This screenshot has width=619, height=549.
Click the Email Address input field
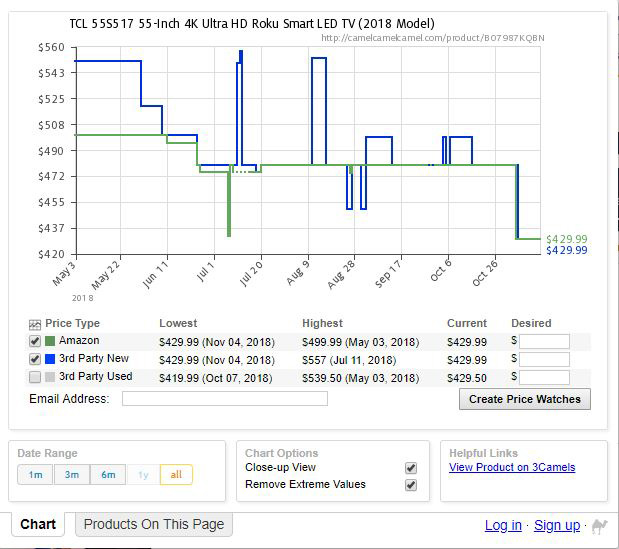point(225,399)
